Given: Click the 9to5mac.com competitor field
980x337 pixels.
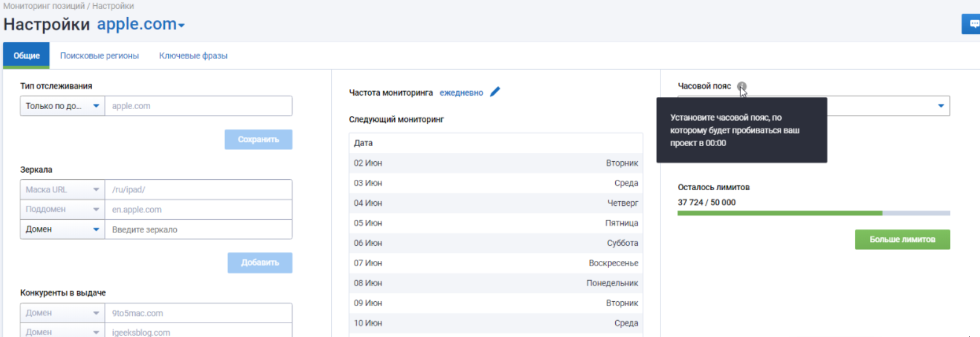Looking at the screenshot, I should pyautogui.click(x=198, y=313).
